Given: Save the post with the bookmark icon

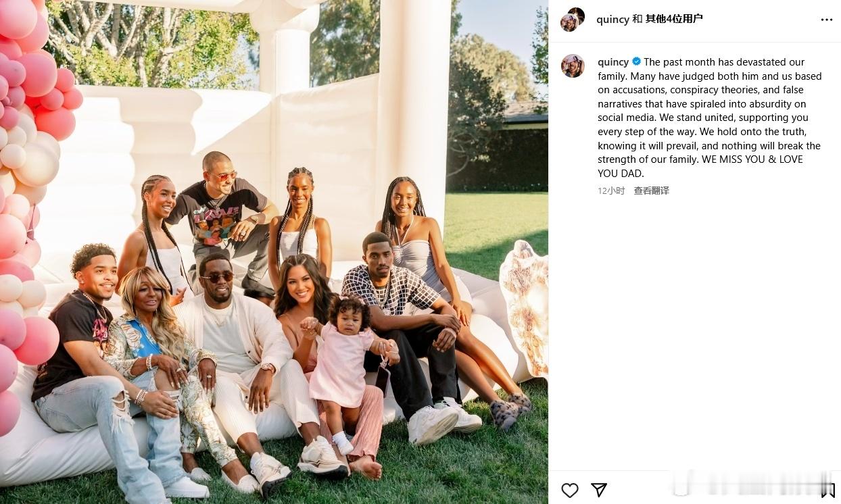Looking at the screenshot, I should (x=827, y=490).
